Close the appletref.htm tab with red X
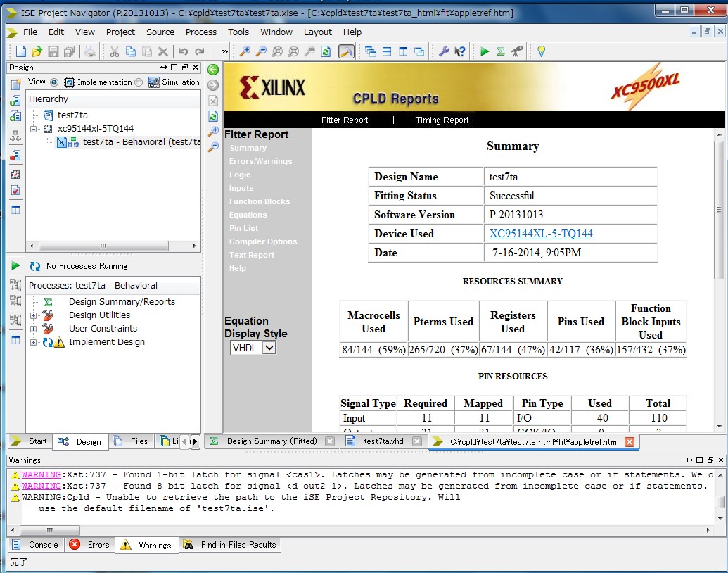 coord(629,441)
